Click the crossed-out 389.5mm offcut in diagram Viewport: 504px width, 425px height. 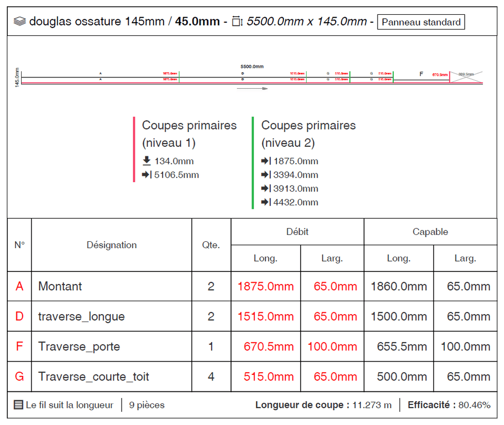pyautogui.click(x=466, y=77)
